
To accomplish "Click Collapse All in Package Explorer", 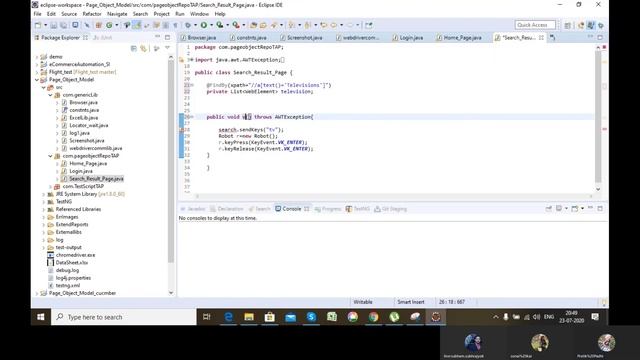I will coord(133,49).
